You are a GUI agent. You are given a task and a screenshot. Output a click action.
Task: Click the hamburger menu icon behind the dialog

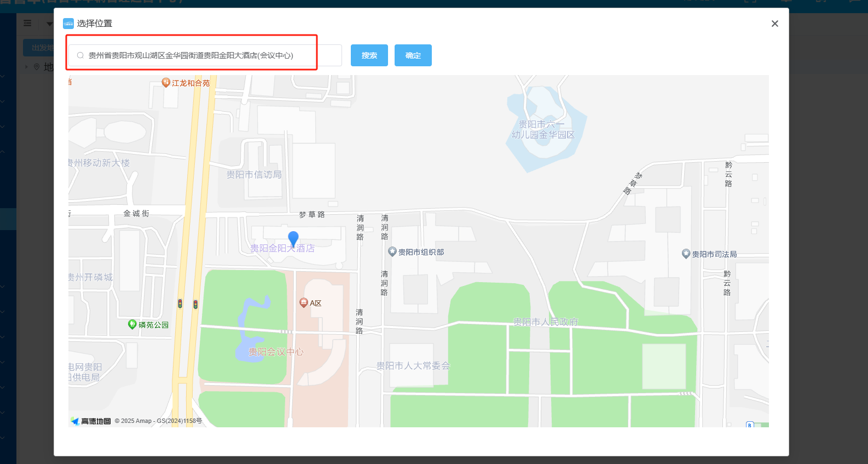point(27,24)
